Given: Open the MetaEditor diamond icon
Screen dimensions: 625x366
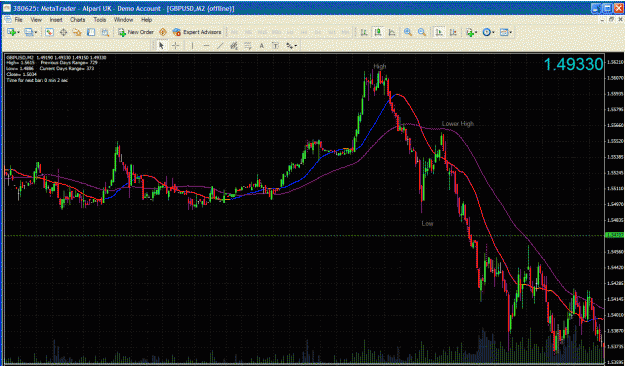Looking at the screenshot, I should pyautogui.click(x=163, y=32).
